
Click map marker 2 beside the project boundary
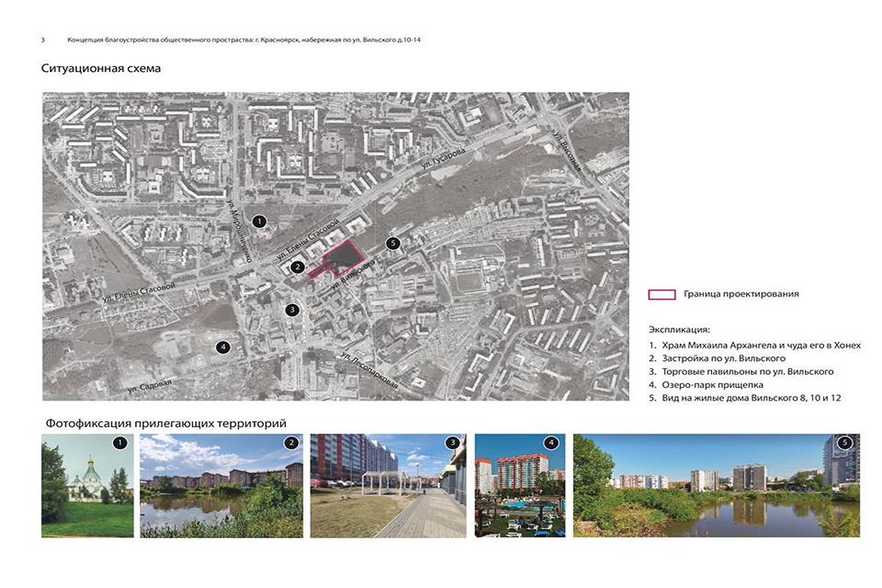tap(298, 267)
